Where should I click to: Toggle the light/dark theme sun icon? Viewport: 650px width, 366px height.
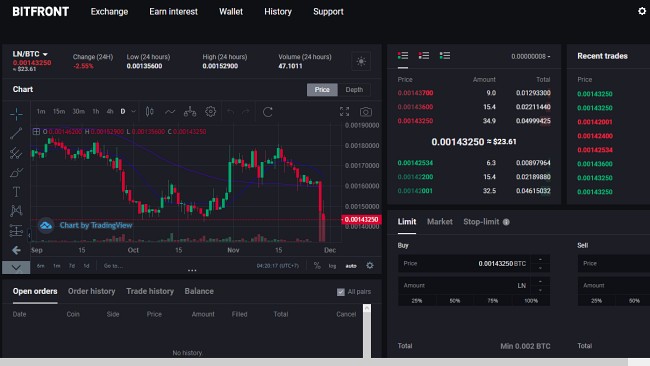361,61
